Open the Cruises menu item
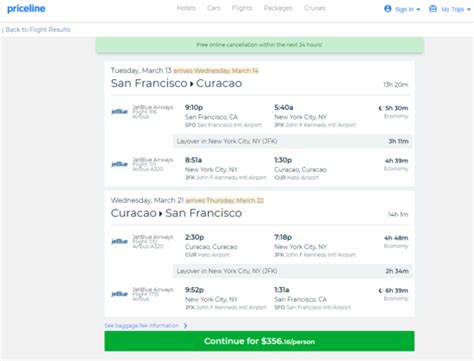Image resolution: width=474 pixels, height=361 pixels. click(x=315, y=8)
